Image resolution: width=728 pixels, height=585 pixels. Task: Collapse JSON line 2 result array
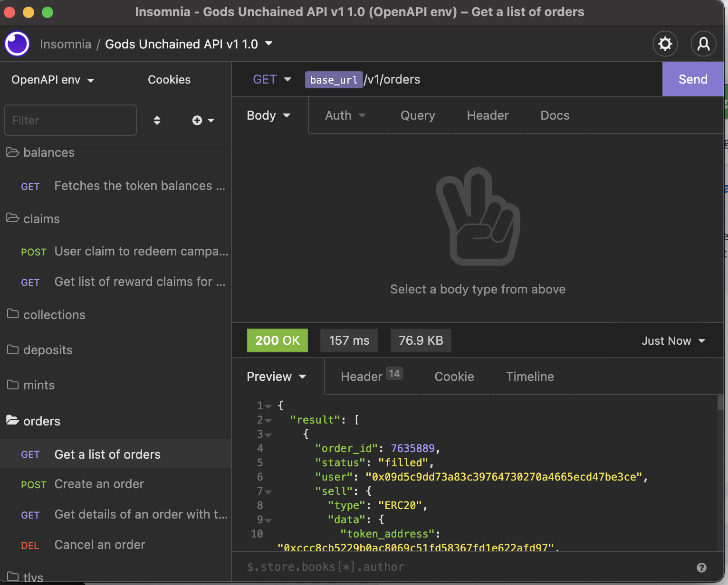click(x=268, y=421)
